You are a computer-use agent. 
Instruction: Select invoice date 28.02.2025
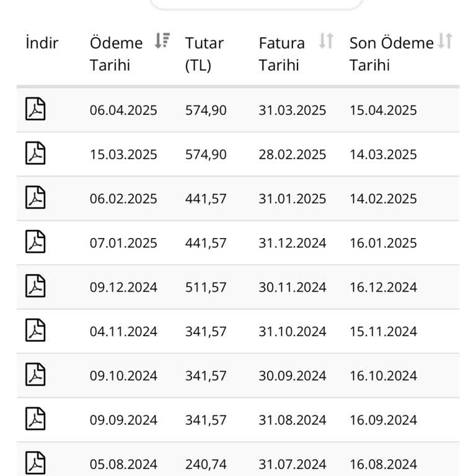point(293,154)
